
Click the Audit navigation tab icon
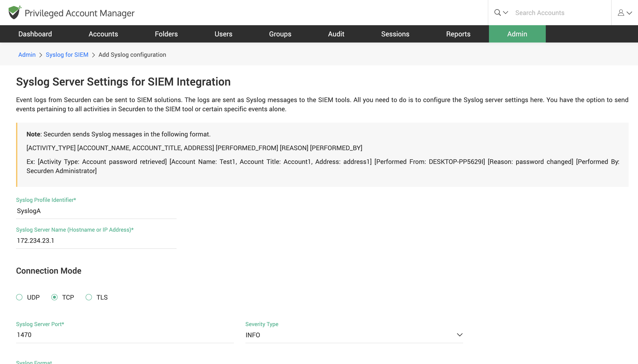[336, 34]
